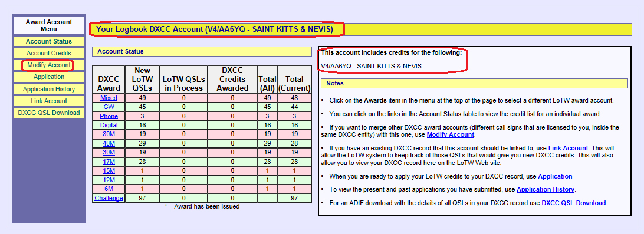View the Phone award credit list
This screenshot has height=234, width=644.
click(x=109, y=116)
